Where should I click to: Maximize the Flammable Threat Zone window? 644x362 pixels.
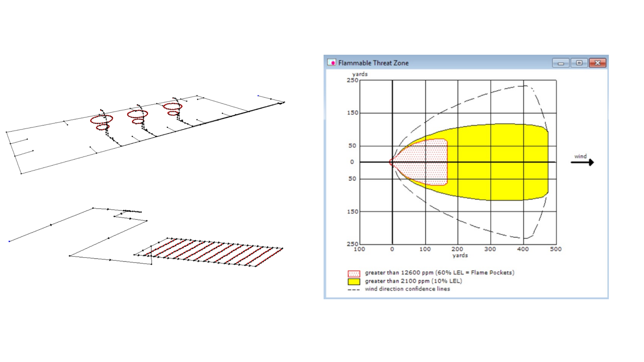579,63
